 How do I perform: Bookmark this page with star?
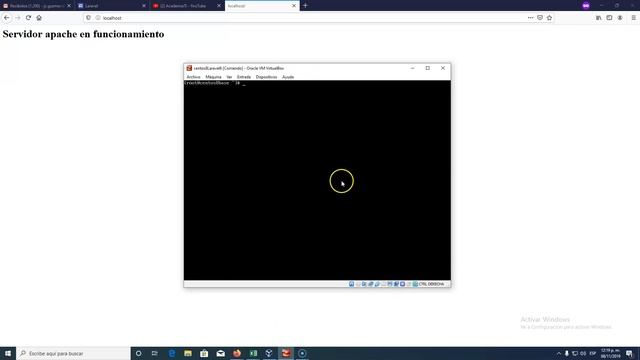pos(549,18)
